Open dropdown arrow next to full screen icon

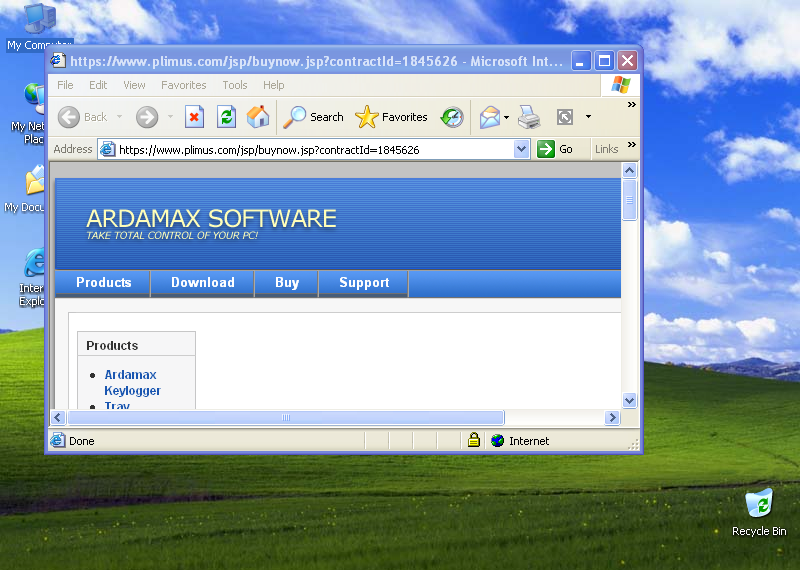[x=588, y=117]
